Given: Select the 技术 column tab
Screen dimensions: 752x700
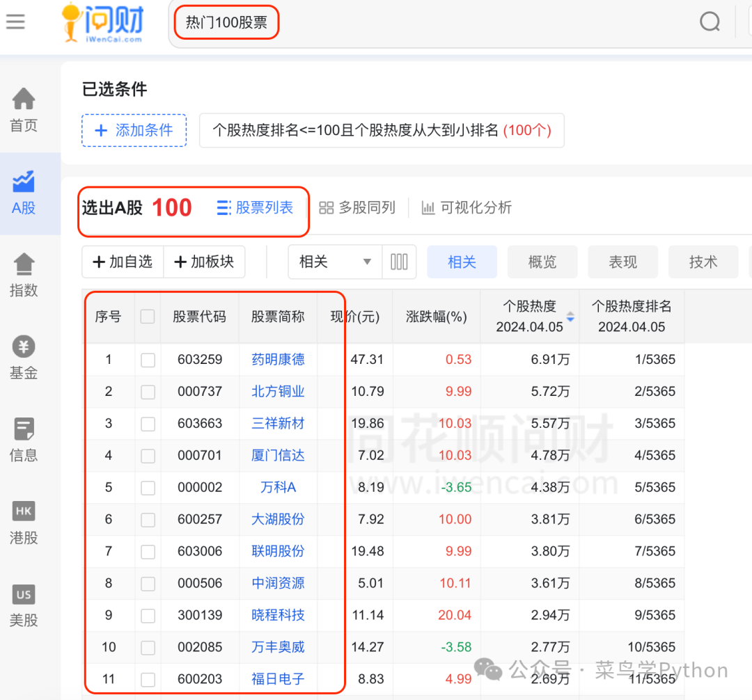Looking at the screenshot, I should 703,262.
